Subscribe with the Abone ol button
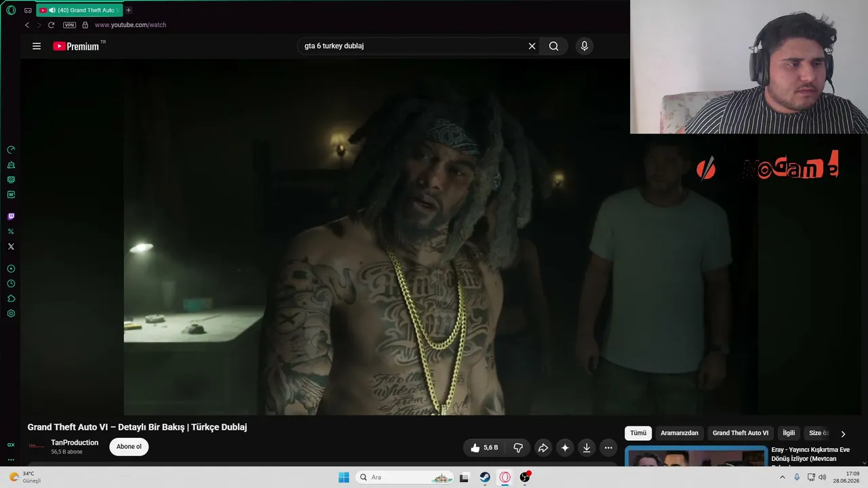The height and width of the screenshot is (488, 868). point(129,447)
